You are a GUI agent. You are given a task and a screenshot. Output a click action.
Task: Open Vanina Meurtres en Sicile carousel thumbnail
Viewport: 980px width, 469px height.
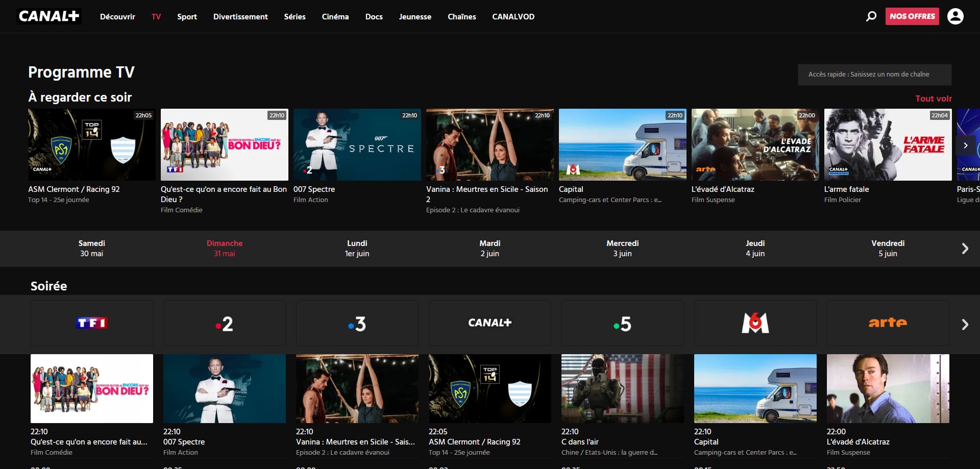tap(490, 144)
